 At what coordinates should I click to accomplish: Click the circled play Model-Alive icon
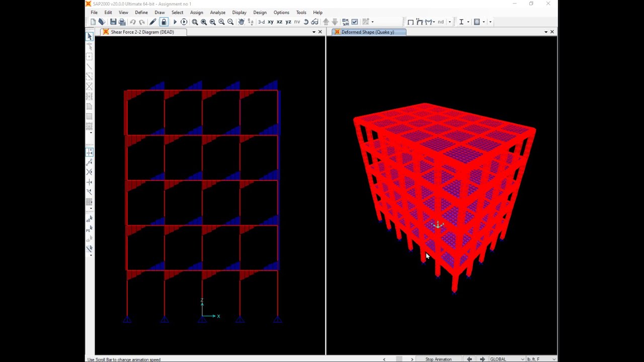coord(184,22)
